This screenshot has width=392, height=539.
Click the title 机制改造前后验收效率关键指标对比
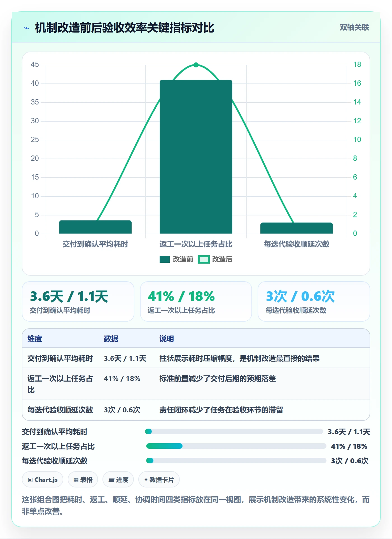tap(125, 28)
